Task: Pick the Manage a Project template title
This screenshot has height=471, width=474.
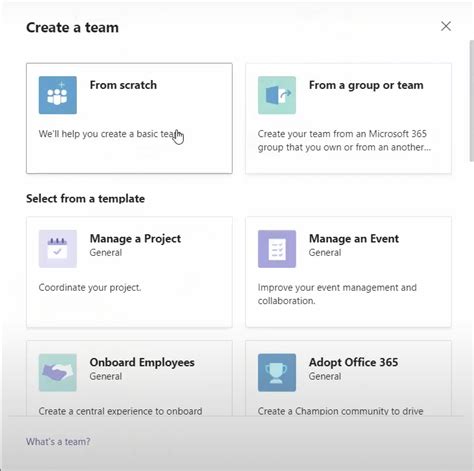Action: tap(135, 239)
